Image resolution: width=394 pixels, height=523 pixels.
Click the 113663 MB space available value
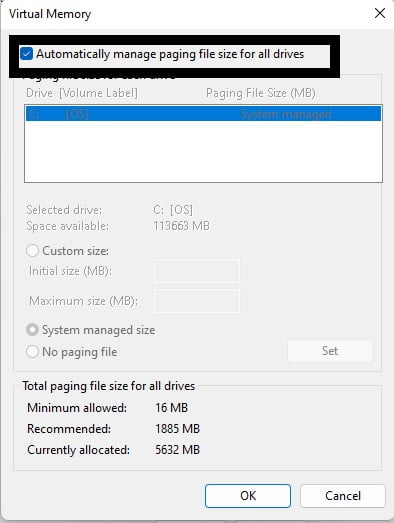[181, 226]
